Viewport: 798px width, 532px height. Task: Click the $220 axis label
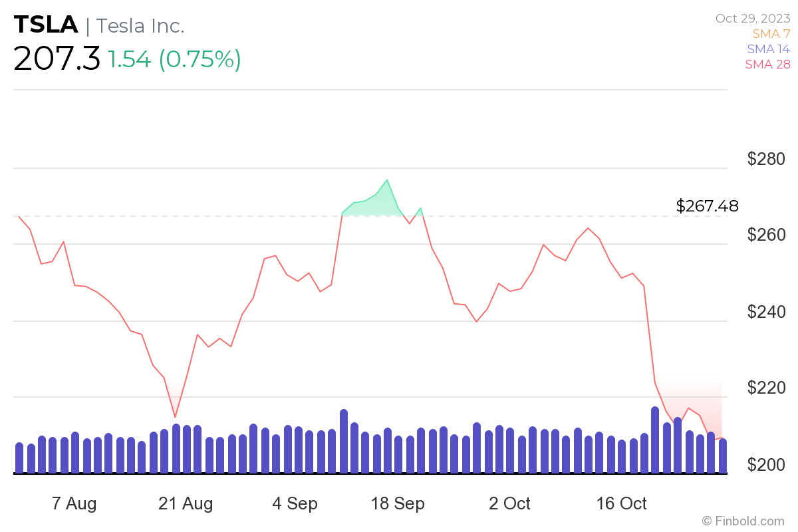coord(766,388)
